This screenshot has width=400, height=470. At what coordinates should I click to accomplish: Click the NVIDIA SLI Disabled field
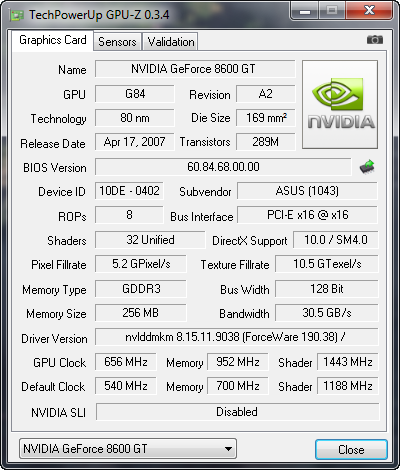pos(237,412)
